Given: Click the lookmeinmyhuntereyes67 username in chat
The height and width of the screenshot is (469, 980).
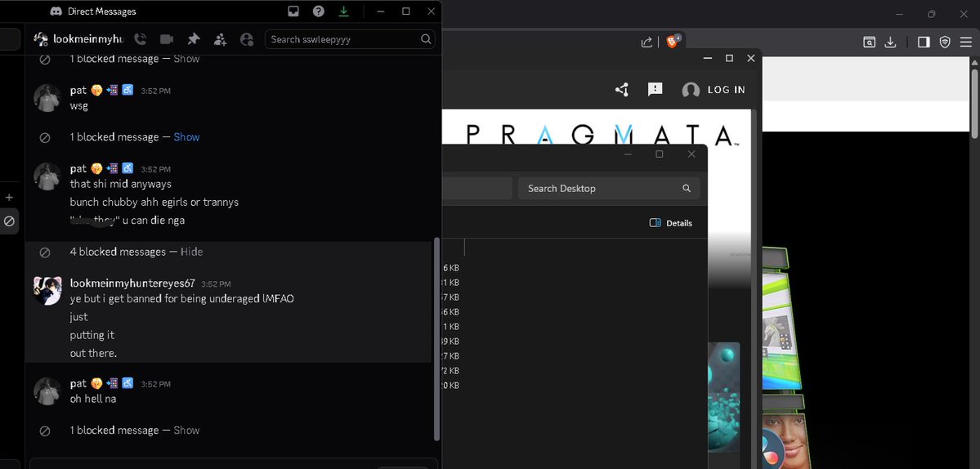Looking at the screenshot, I should (132, 284).
